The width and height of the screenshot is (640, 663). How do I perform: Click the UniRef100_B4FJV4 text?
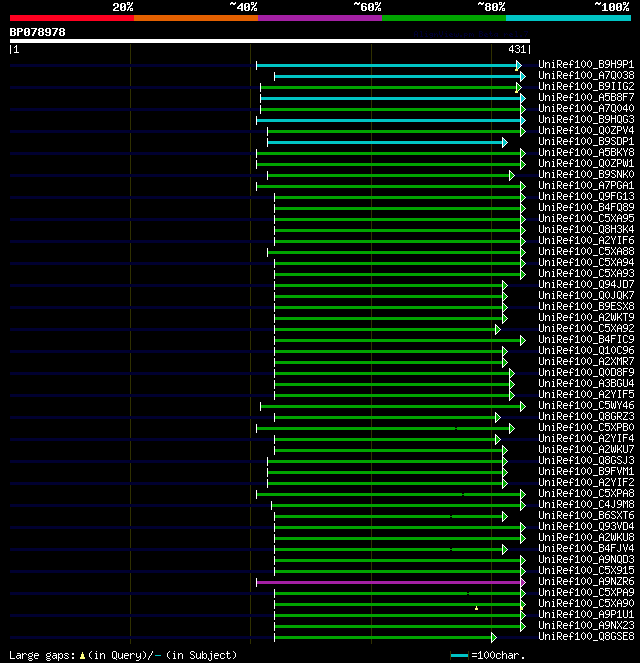[x=586, y=548]
